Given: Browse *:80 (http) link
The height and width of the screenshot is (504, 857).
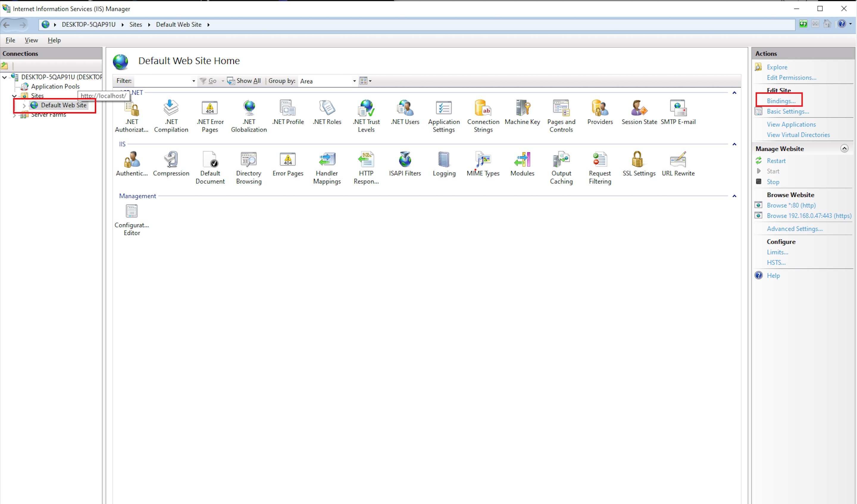Looking at the screenshot, I should pos(791,205).
